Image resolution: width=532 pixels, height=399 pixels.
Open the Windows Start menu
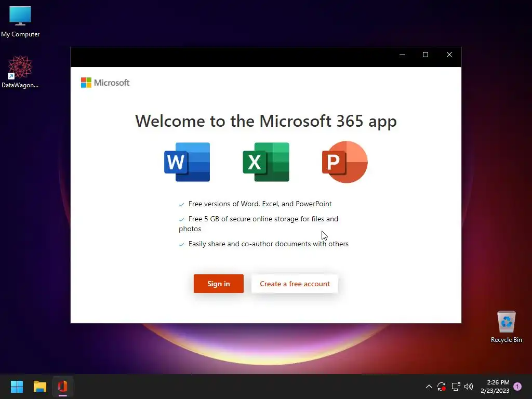click(17, 387)
